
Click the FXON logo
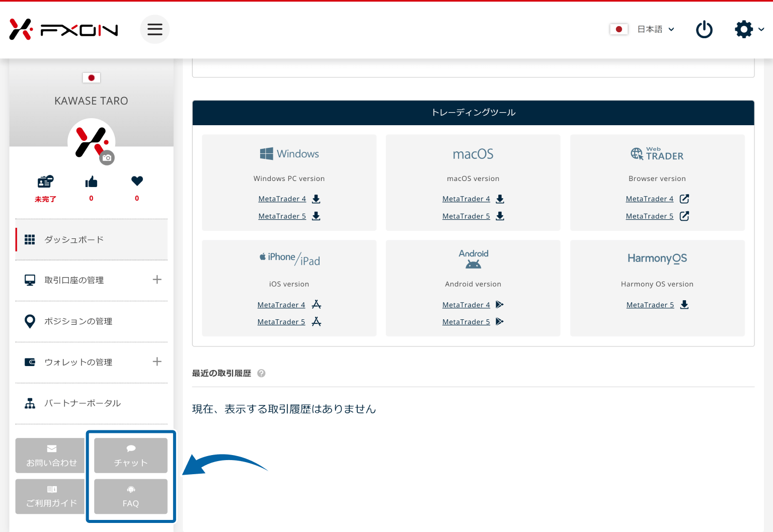click(x=63, y=29)
